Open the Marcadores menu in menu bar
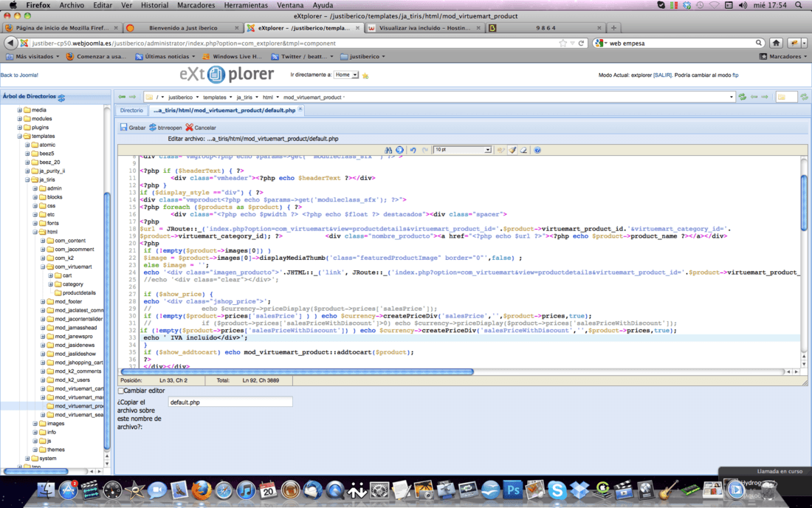Image resolution: width=812 pixels, height=508 pixels. 196,5
